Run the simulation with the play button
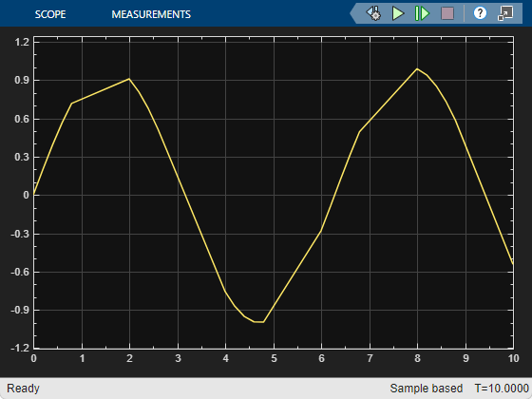 tap(398, 13)
